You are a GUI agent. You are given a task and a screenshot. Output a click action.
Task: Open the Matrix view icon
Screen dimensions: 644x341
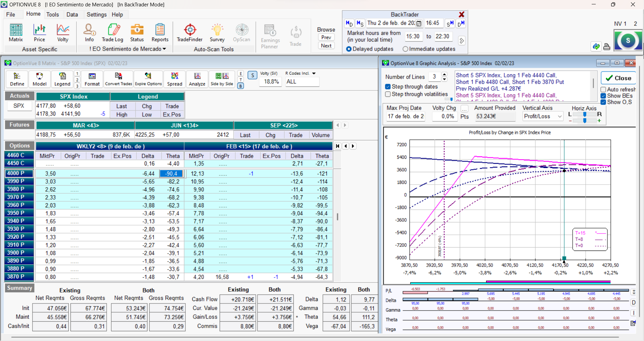[x=16, y=33]
